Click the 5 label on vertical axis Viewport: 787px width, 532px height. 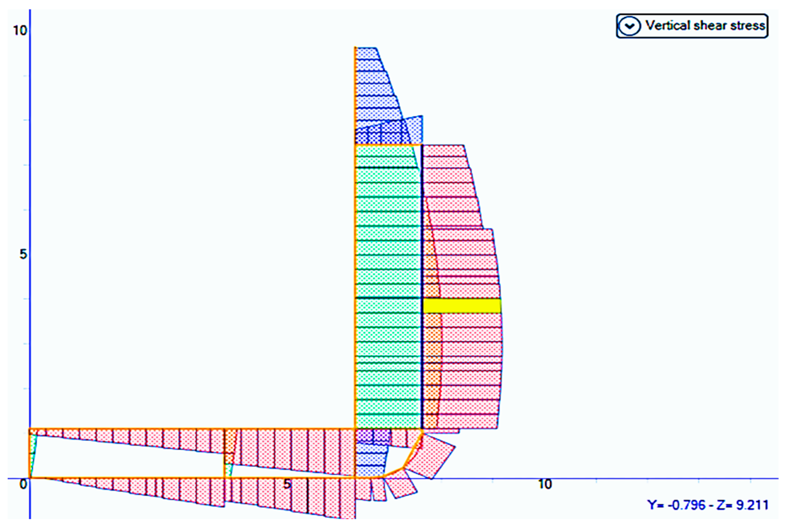tap(23, 254)
